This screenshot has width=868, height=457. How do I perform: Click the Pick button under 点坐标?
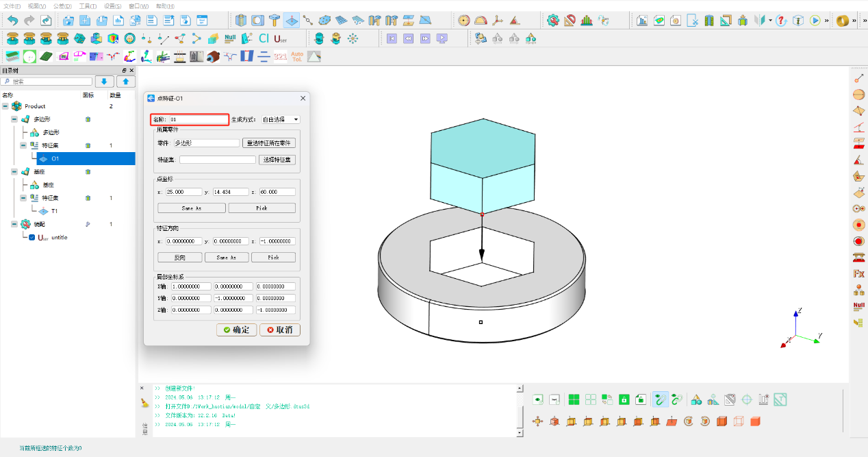point(261,207)
